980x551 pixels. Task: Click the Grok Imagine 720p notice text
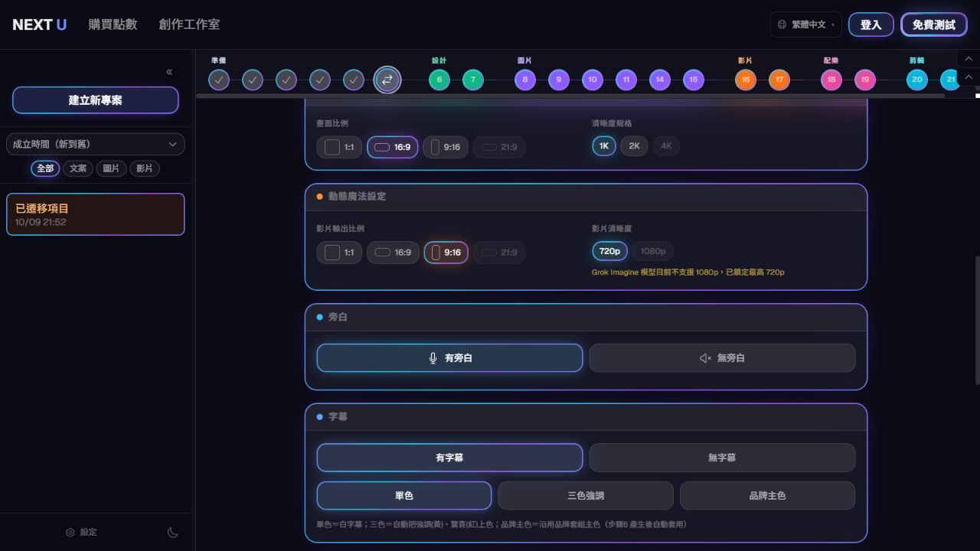click(x=688, y=272)
